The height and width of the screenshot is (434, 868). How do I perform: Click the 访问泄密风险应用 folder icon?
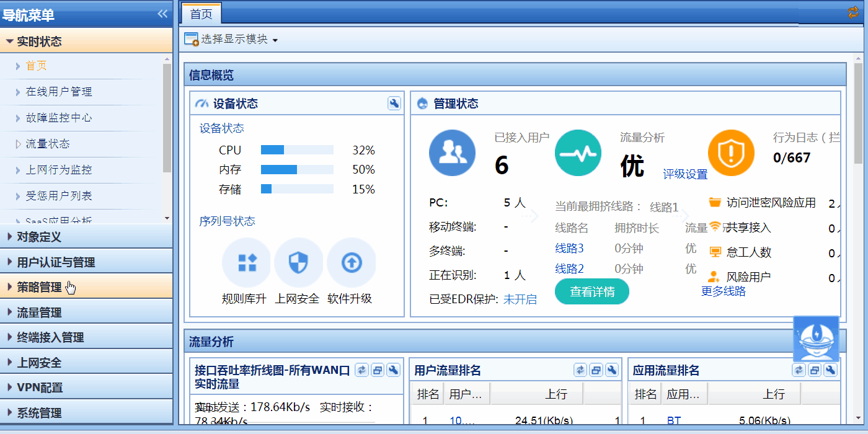pyautogui.click(x=715, y=202)
